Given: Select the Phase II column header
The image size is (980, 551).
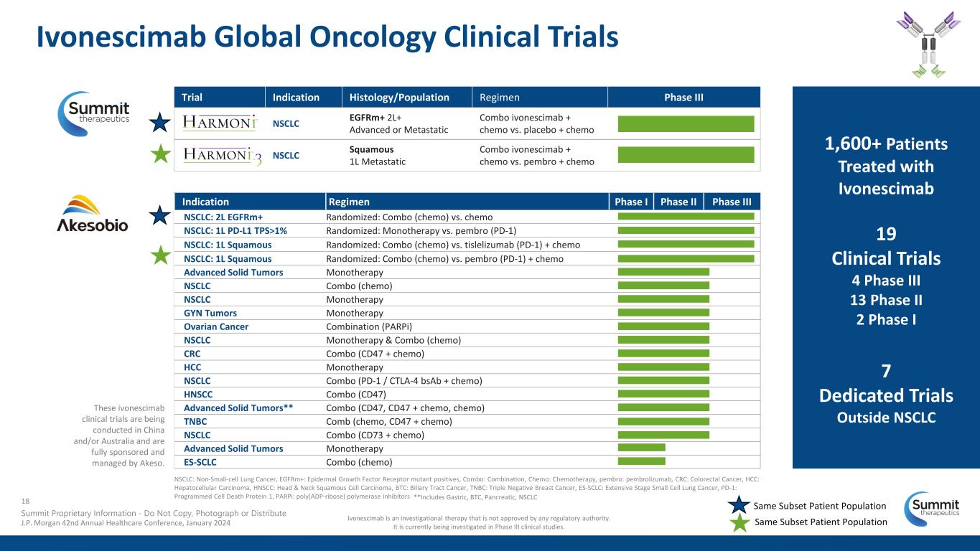Looking at the screenshot, I should pyautogui.click(x=678, y=202).
